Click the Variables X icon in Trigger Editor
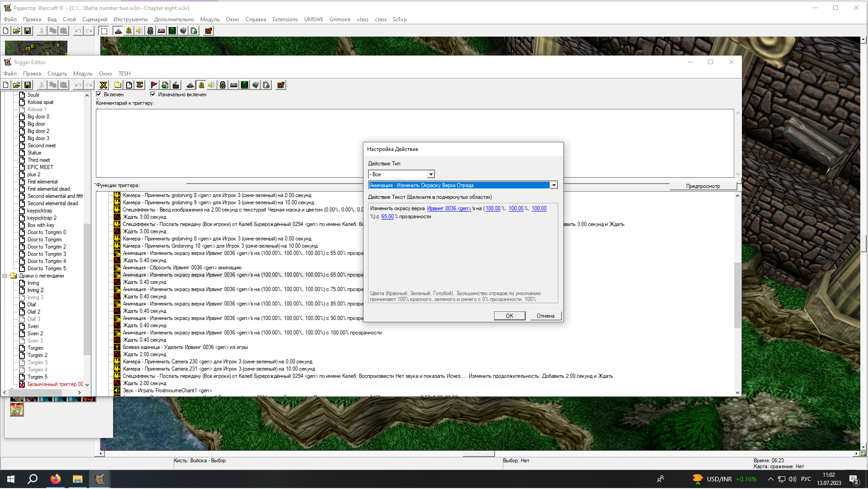 104,85
